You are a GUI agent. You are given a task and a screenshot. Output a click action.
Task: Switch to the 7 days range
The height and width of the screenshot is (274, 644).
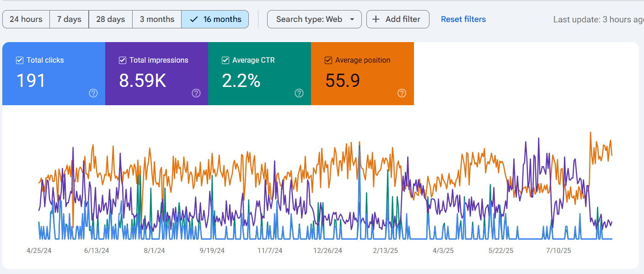(69, 19)
